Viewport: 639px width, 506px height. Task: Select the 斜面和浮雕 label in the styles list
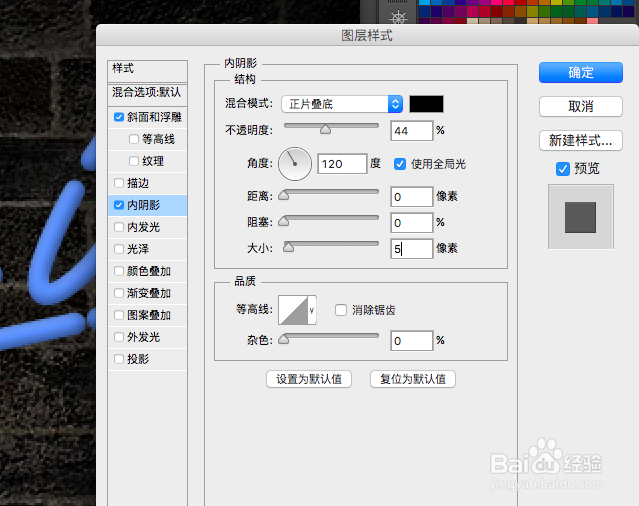pos(154,117)
